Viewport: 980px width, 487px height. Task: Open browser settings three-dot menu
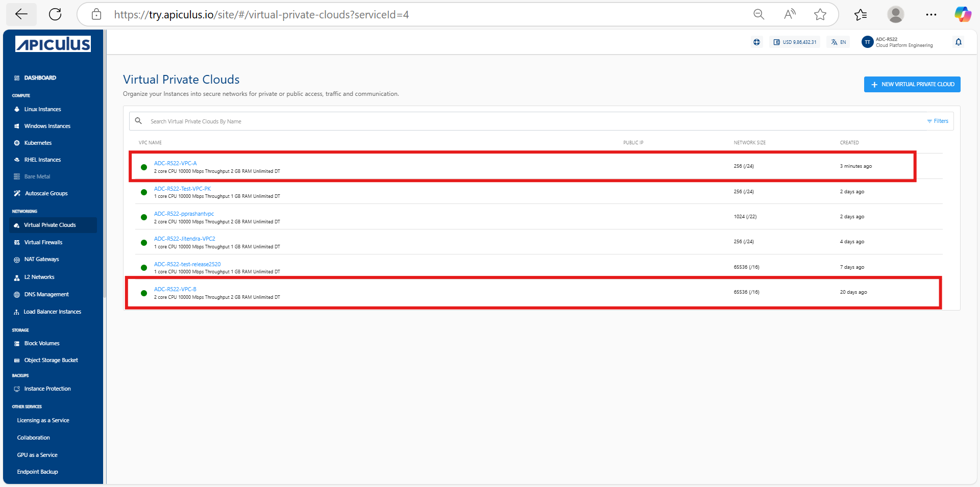point(931,14)
